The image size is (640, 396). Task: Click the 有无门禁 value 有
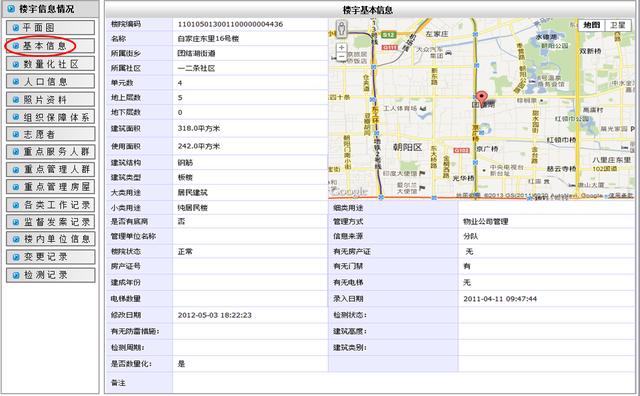(467, 266)
